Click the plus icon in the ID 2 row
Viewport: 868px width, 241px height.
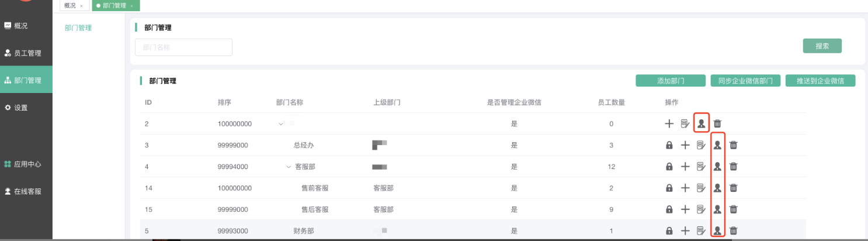click(669, 123)
